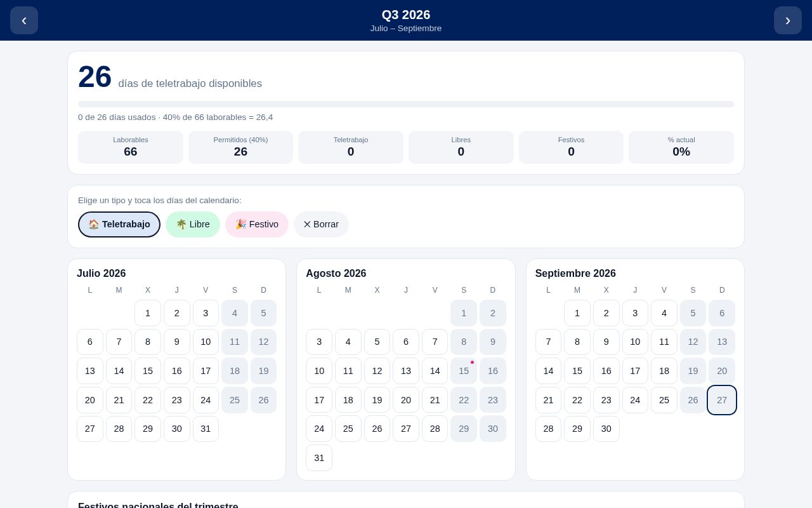
Task: Mark July 15 on the calendar
Action: [x=148, y=371]
